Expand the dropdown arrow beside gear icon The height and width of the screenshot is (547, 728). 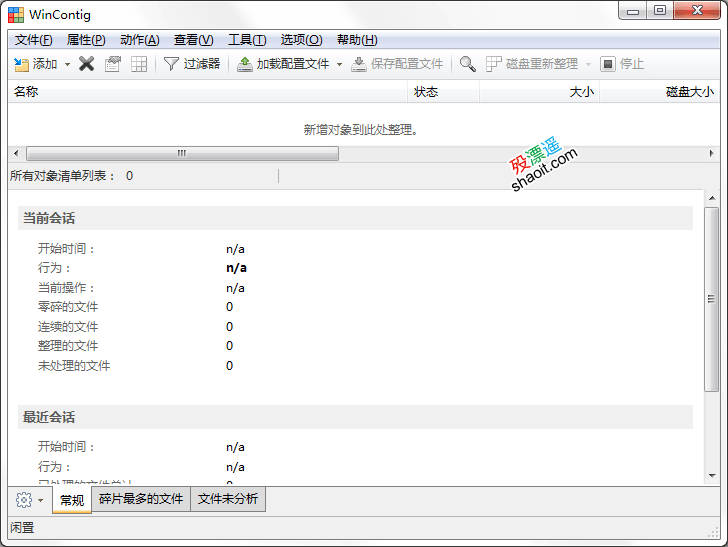tap(41, 500)
